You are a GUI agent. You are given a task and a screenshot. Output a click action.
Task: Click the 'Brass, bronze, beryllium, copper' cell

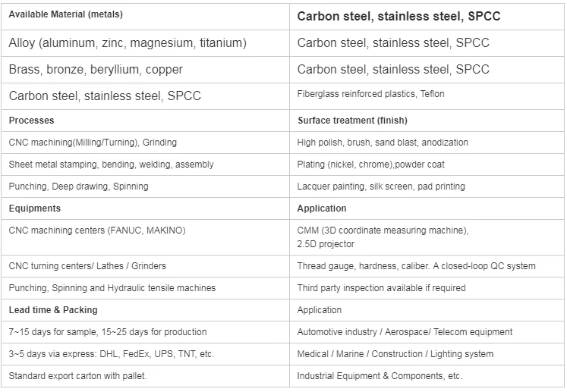146,70
